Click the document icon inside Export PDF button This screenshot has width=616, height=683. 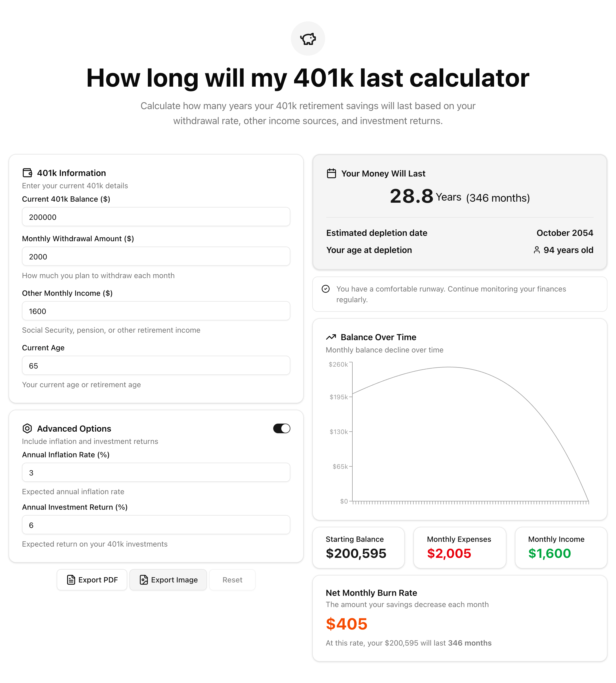click(x=71, y=580)
